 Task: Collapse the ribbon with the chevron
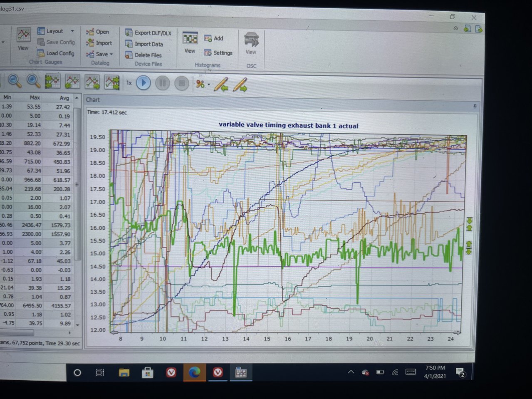point(456,28)
